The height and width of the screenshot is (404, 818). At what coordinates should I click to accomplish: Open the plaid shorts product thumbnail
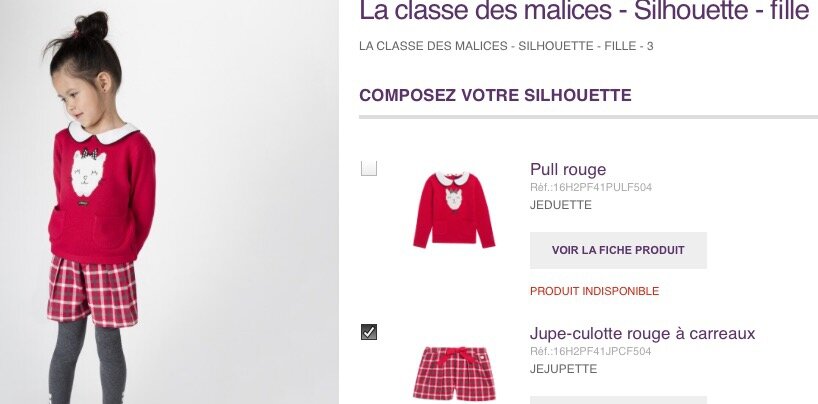click(x=454, y=374)
